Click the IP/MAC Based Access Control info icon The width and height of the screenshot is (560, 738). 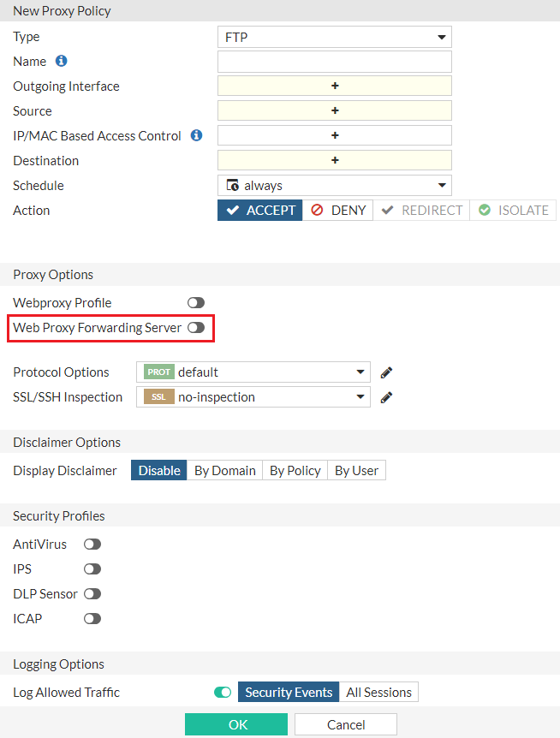(x=197, y=135)
